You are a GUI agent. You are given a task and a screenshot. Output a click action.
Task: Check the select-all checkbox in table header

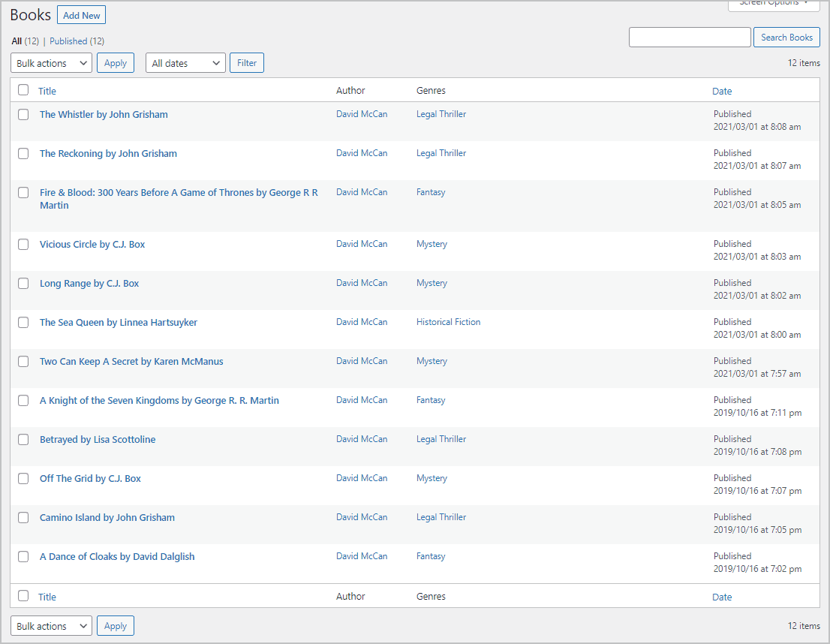[x=23, y=90]
